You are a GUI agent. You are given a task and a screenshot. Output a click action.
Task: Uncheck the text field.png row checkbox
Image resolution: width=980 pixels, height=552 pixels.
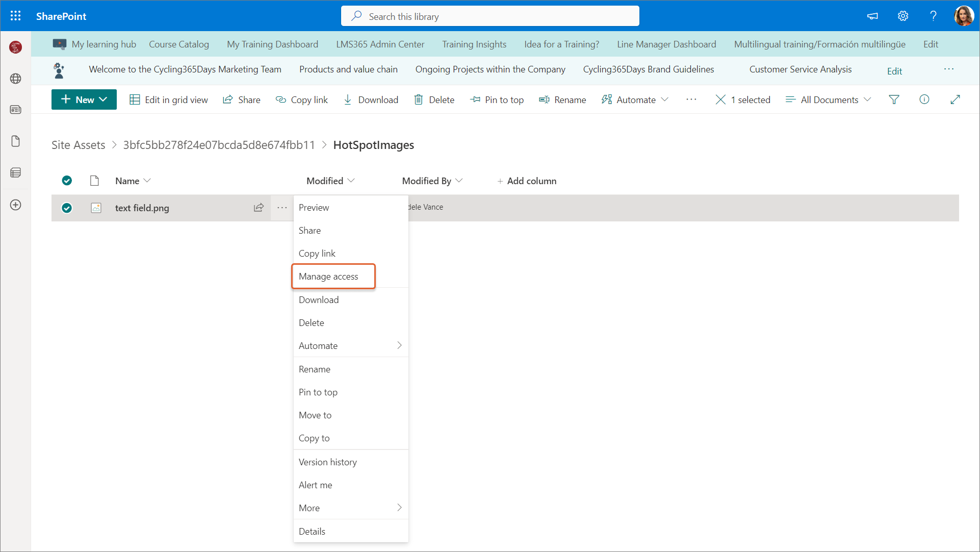point(67,208)
